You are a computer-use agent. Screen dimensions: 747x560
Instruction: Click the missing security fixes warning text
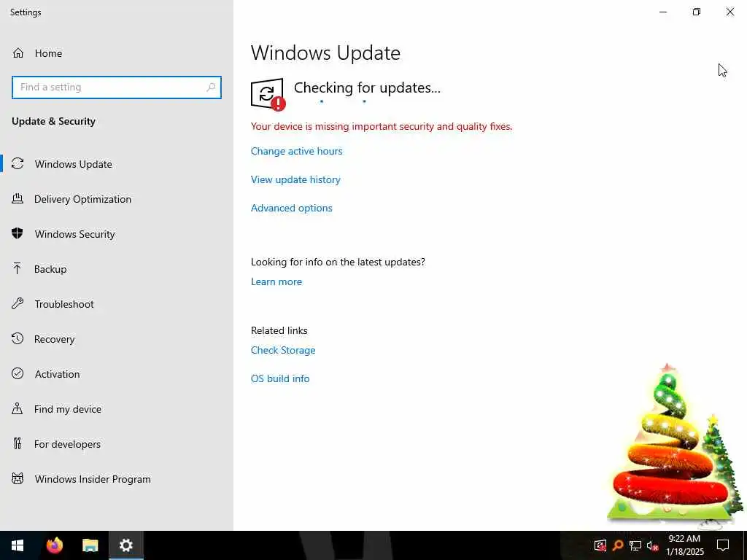381,126
